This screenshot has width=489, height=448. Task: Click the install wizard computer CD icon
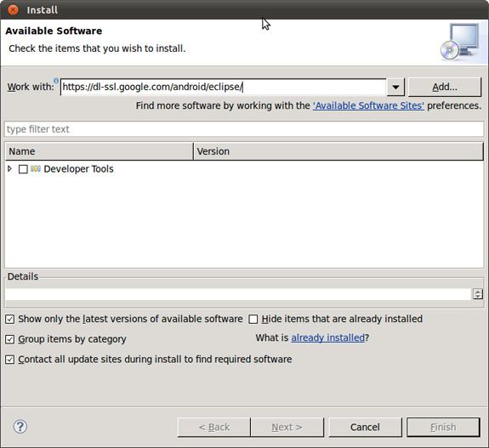click(460, 42)
